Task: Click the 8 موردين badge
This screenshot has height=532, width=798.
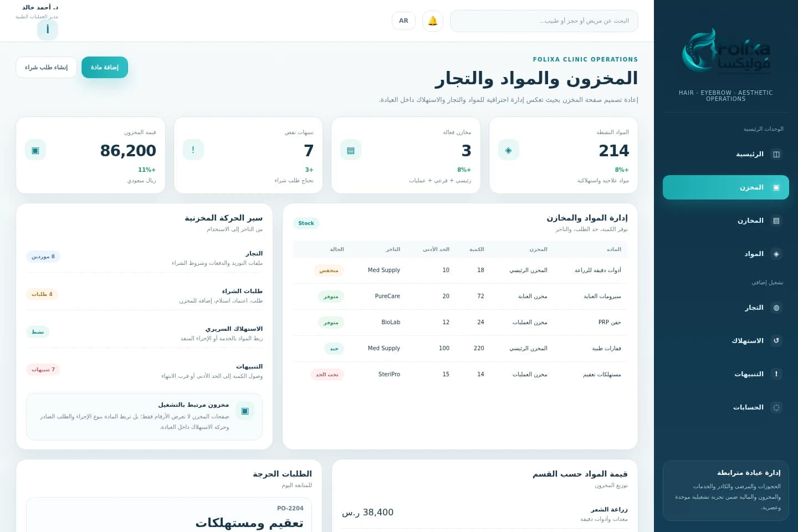Action: tap(43, 257)
